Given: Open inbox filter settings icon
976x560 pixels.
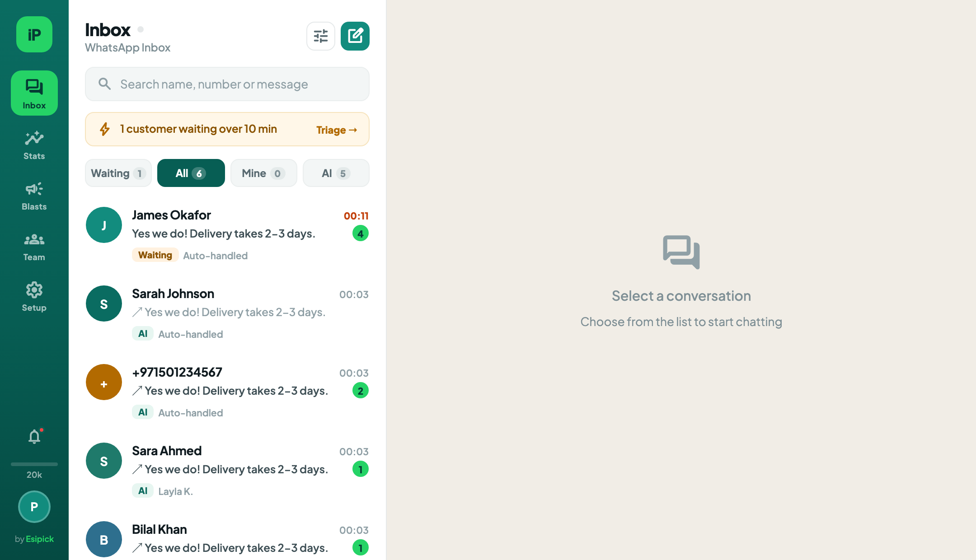Looking at the screenshot, I should coord(321,36).
